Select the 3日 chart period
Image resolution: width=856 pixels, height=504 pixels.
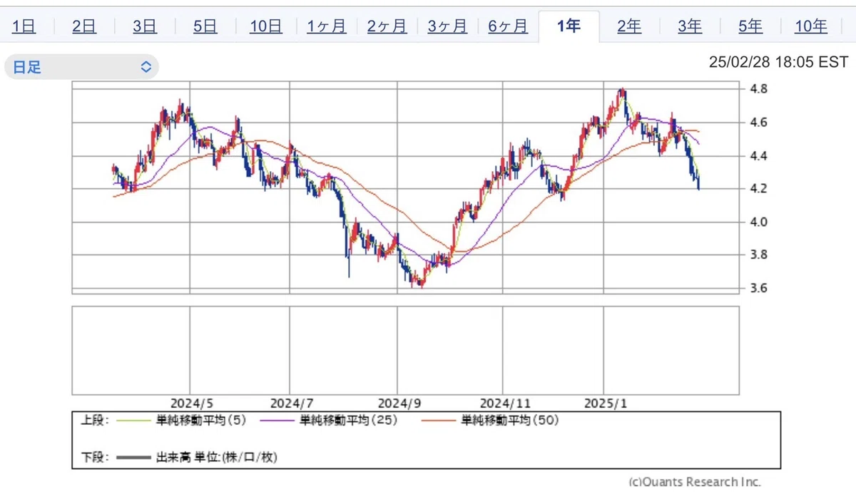click(145, 26)
